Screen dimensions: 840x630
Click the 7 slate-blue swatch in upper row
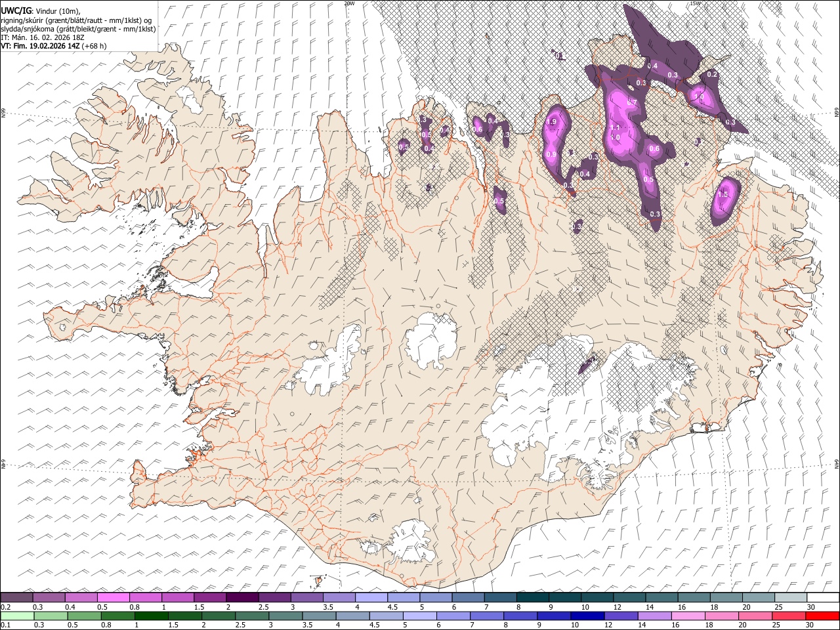[x=501, y=597]
